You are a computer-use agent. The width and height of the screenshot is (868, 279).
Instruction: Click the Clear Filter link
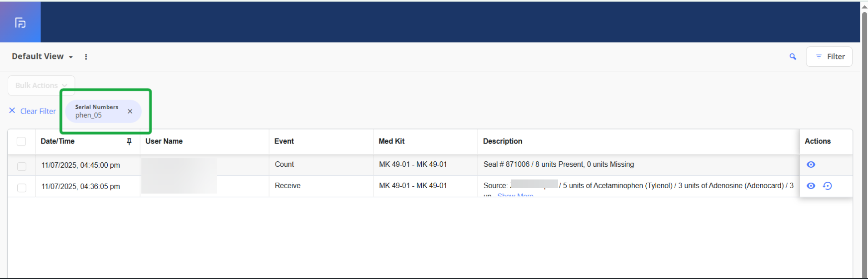tap(33, 111)
